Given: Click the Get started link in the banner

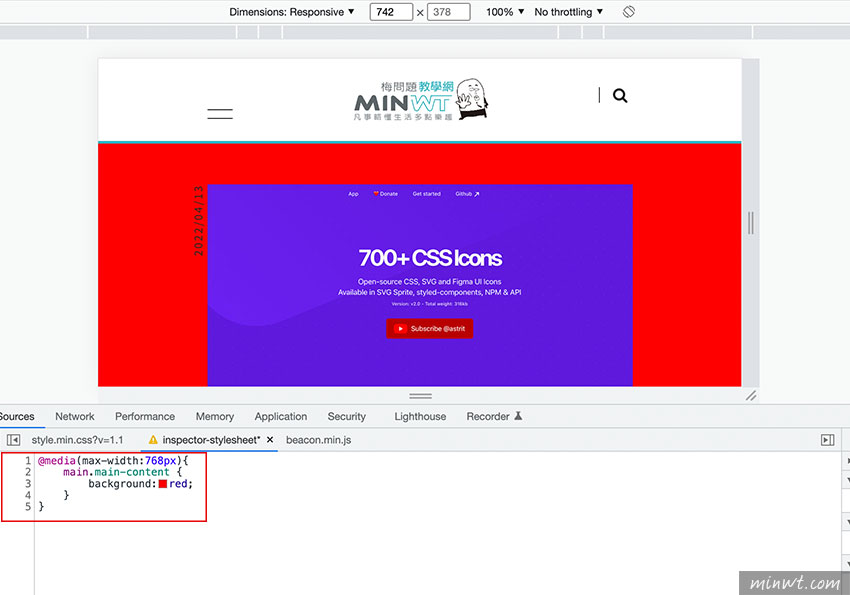Looking at the screenshot, I should coord(427,194).
